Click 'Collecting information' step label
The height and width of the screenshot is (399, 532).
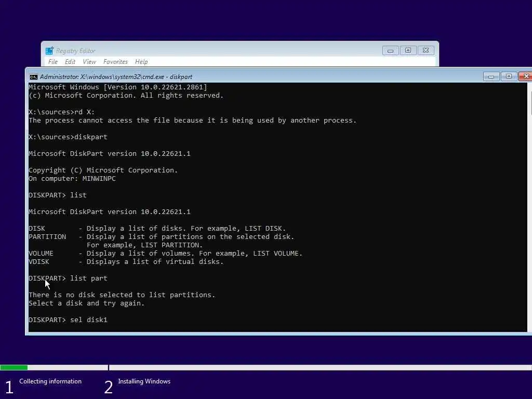tap(50, 381)
